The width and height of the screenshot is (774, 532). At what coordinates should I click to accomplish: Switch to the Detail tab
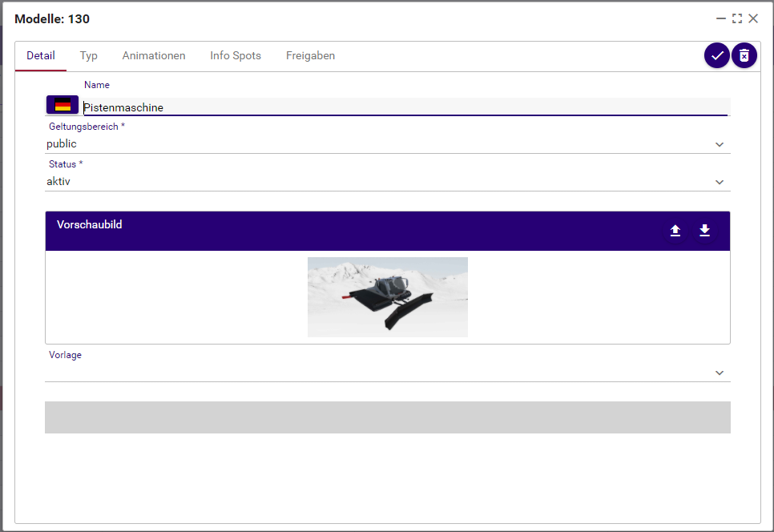(x=41, y=56)
